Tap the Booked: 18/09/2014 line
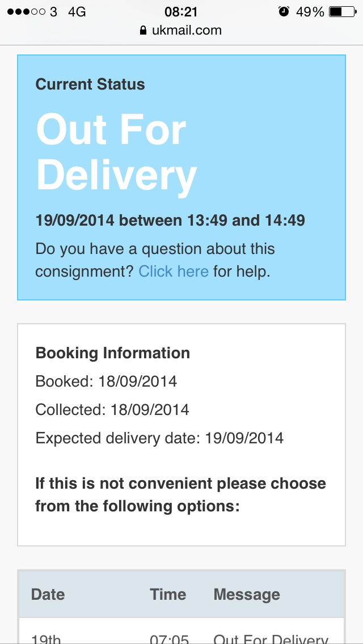363x644 pixels. tap(106, 382)
